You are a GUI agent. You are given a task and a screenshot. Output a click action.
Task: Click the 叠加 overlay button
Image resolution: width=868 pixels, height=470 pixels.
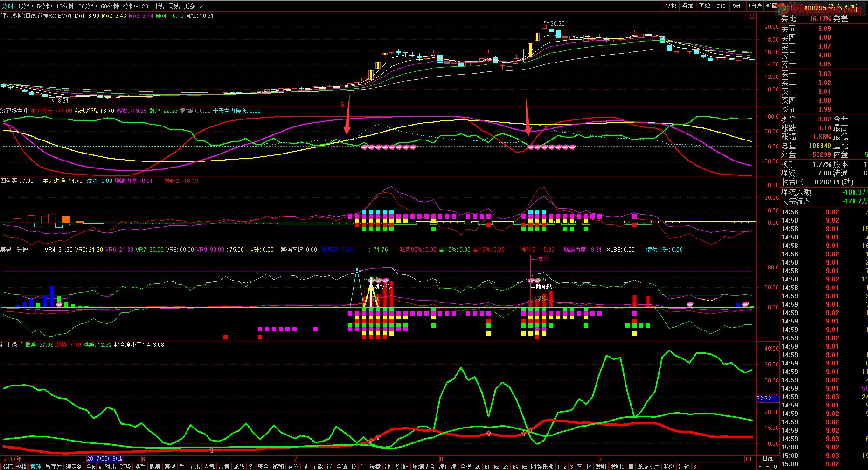[688, 6]
